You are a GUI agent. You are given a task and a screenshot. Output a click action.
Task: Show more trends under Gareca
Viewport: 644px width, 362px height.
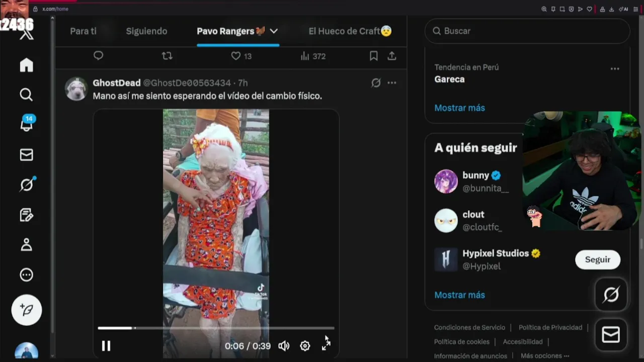(x=460, y=108)
